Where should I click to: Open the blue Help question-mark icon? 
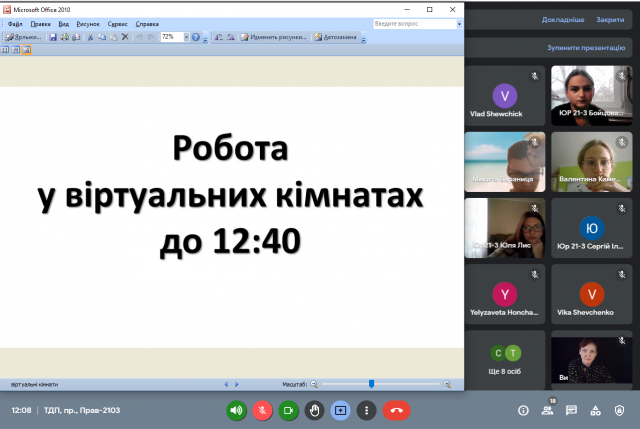196,37
